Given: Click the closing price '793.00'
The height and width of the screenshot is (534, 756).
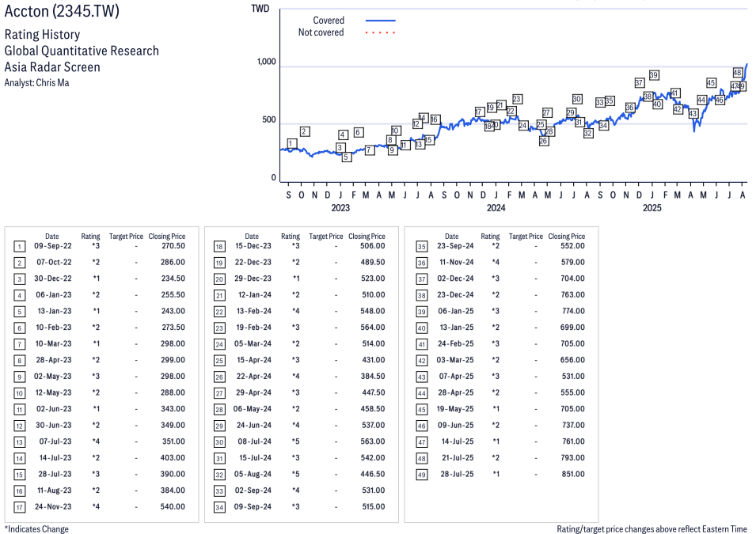Looking at the screenshot, I should point(573,457).
